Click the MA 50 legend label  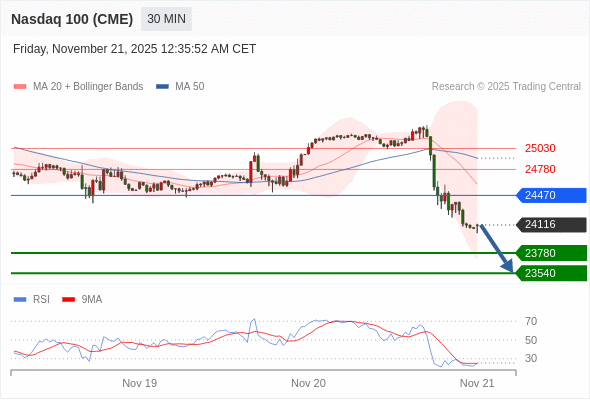click(190, 87)
